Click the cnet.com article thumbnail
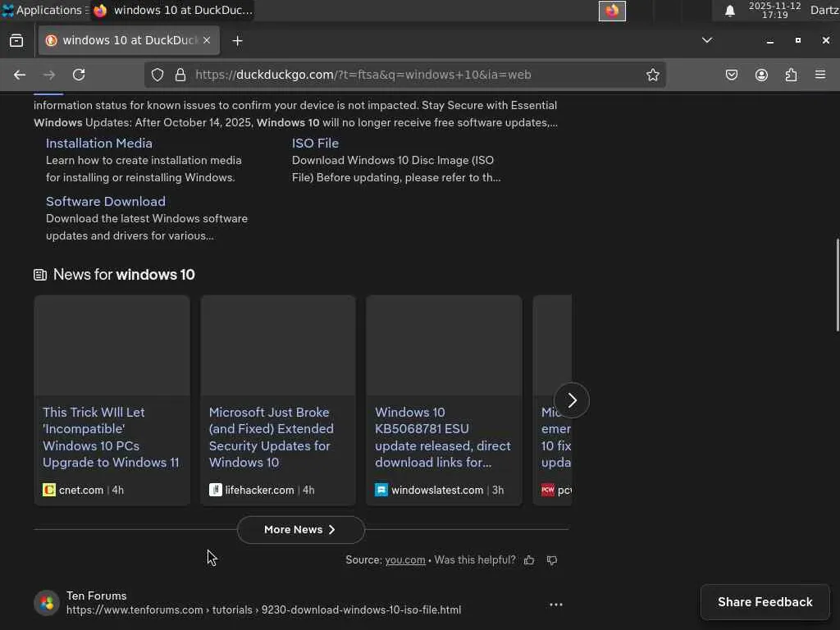Image resolution: width=840 pixels, height=630 pixels. pos(112,345)
